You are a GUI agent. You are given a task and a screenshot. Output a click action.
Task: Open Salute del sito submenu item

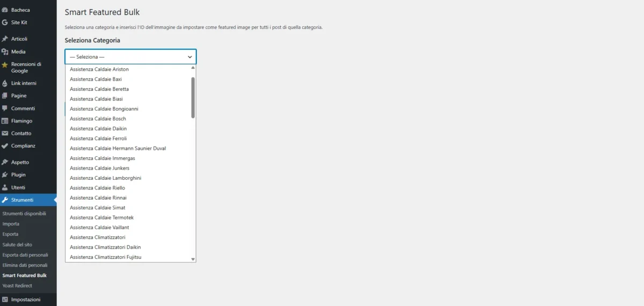tap(17, 244)
